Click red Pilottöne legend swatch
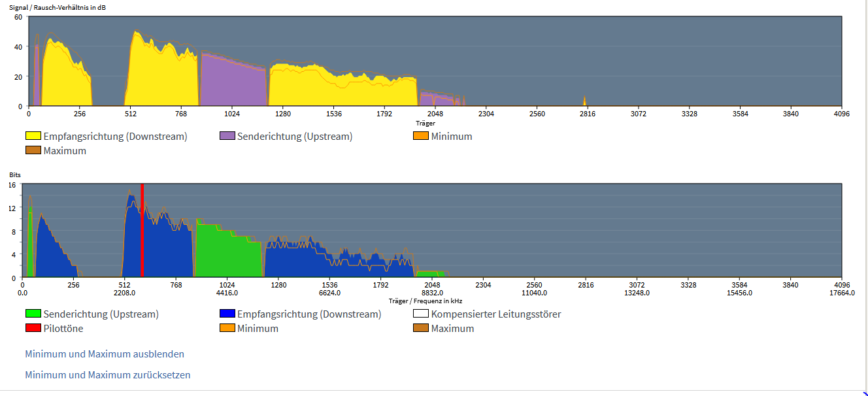Image resolution: width=868 pixels, height=396 pixels. 33,329
